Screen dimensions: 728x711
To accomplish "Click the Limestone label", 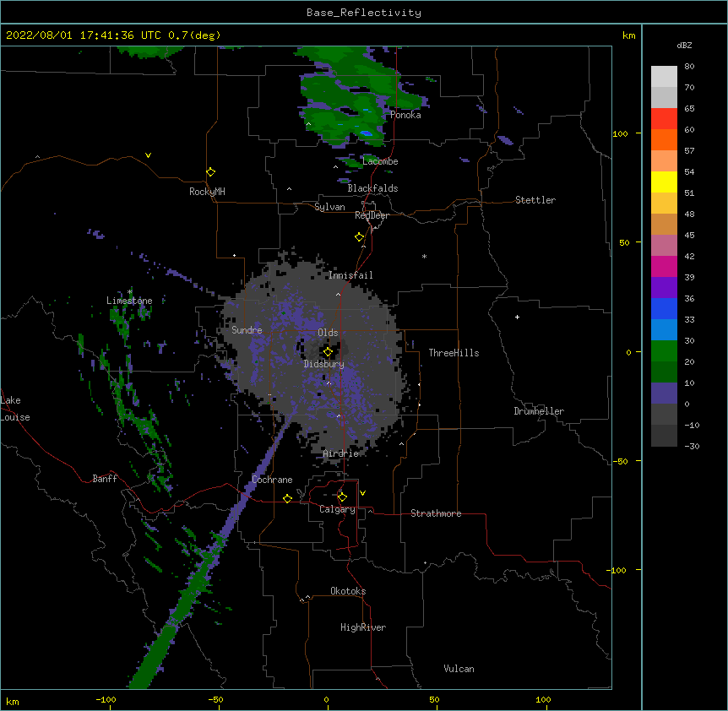I will (x=129, y=301).
